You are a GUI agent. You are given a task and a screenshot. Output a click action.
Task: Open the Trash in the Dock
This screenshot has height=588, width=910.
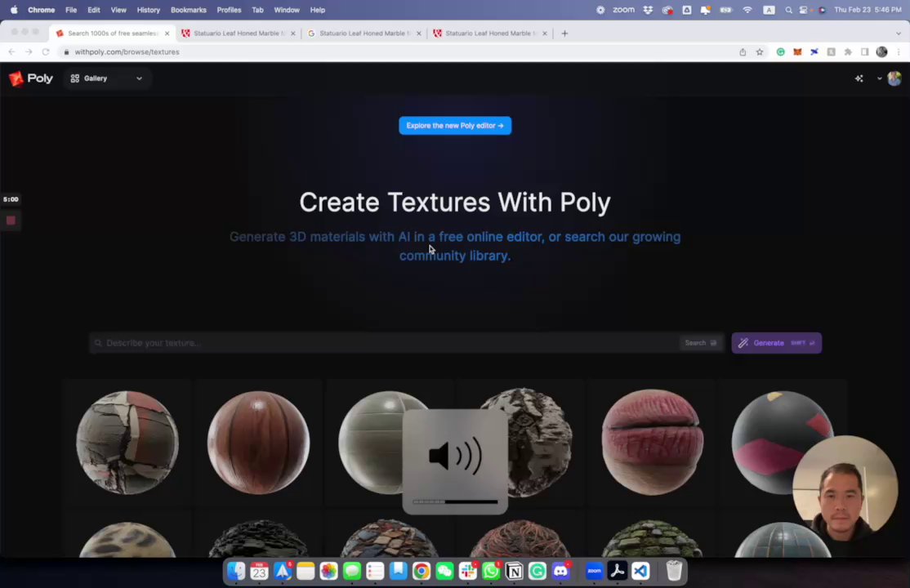click(674, 571)
